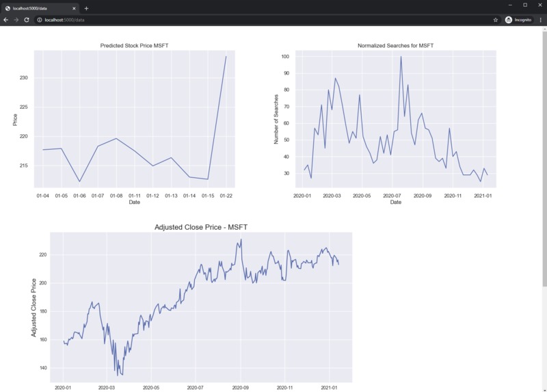This screenshot has height=392, width=547.
Task: Open the Incognito profile indicator
Action: [519, 20]
